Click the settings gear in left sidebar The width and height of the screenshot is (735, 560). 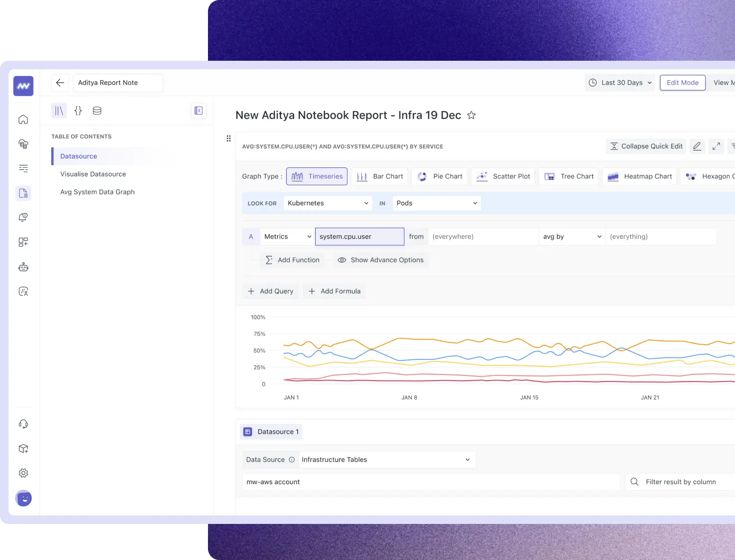pos(23,473)
